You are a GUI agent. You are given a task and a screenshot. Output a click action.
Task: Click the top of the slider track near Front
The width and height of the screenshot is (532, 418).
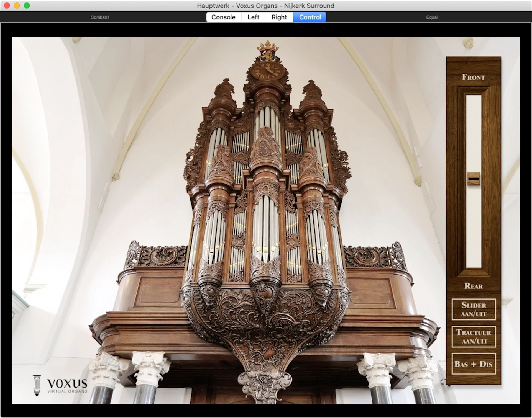click(x=474, y=100)
